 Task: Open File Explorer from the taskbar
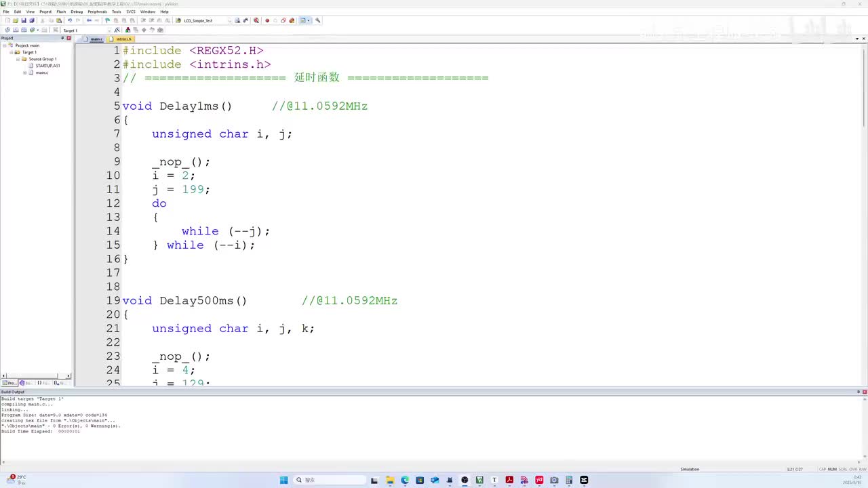tap(390, 480)
